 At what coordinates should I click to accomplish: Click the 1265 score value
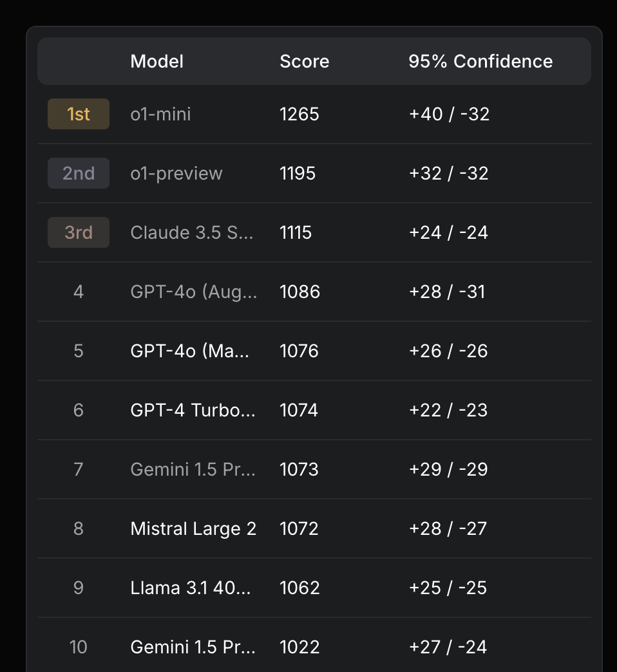pyautogui.click(x=299, y=114)
